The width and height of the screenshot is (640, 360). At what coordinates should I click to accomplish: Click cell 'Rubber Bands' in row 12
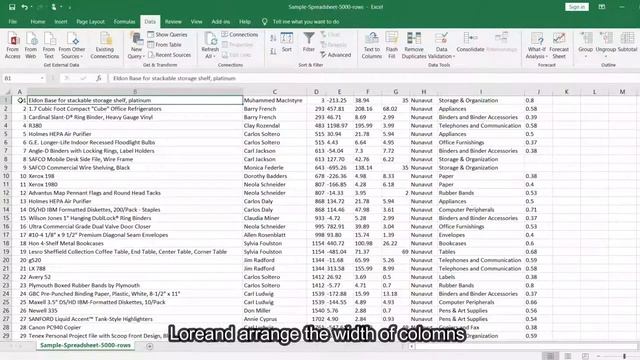click(480, 193)
